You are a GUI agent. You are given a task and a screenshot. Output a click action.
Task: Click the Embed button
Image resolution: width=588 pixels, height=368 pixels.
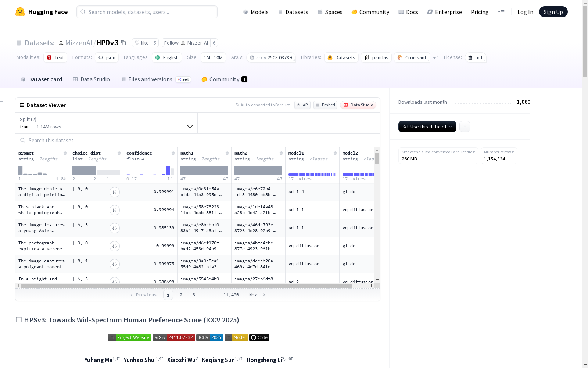point(325,105)
